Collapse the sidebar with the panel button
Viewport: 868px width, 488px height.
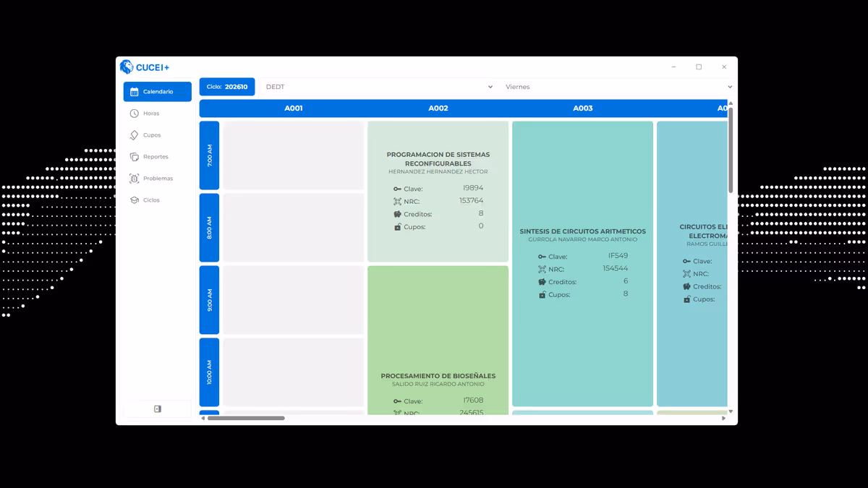click(x=158, y=409)
